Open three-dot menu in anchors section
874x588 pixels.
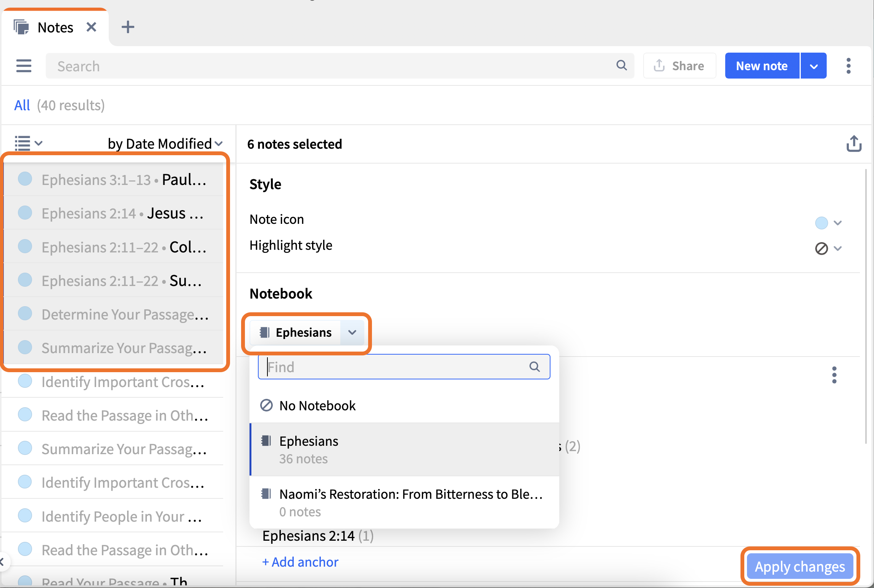(x=834, y=375)
